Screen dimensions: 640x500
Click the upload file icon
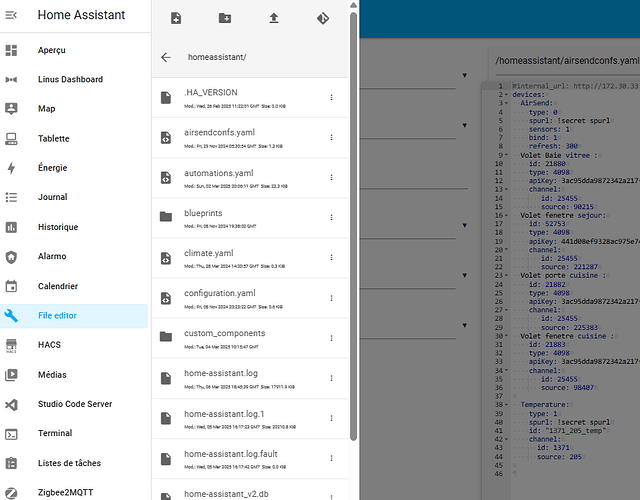pos(274,18)
